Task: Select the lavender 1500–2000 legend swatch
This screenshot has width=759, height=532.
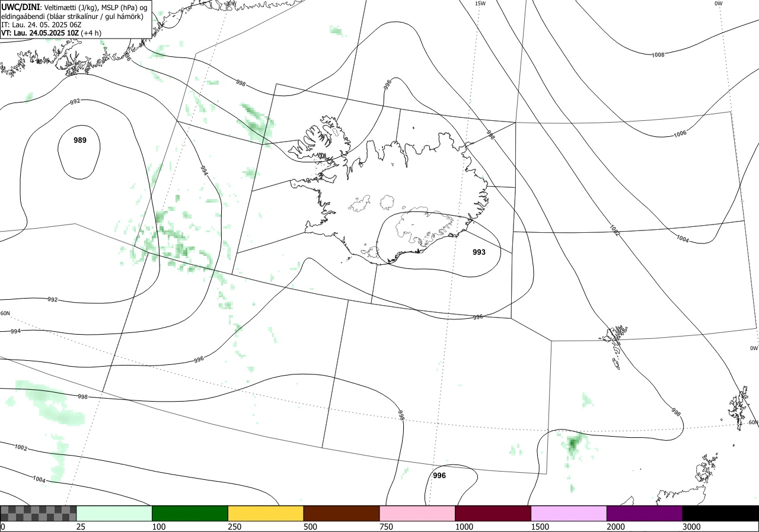Action: point(569,513)
